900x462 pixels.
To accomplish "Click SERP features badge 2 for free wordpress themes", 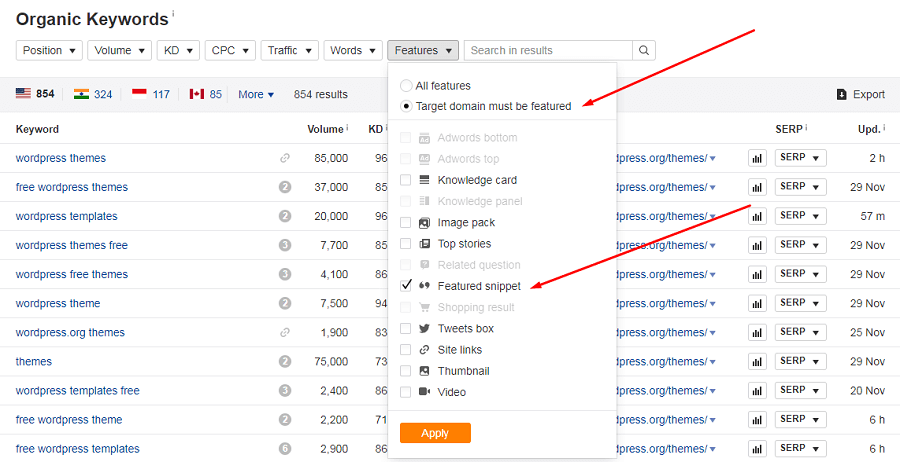I will [285, 187].
